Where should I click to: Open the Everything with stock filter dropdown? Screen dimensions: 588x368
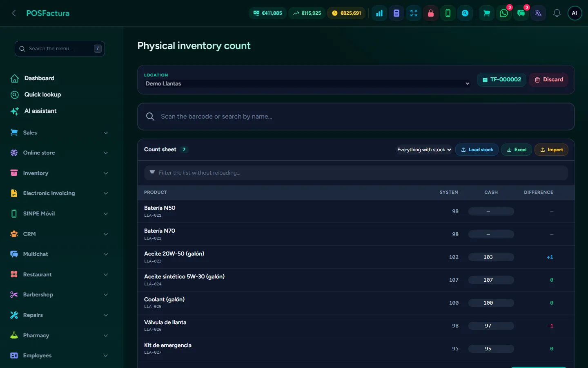point(424,150)
